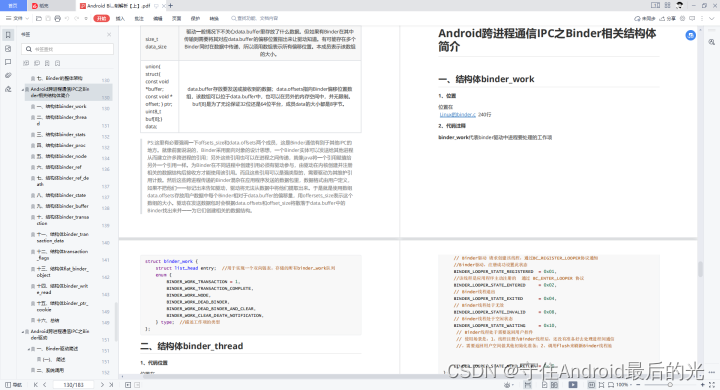This screenshot has width=720, height=390.
Task: Collapse the 一、Binder驱动概述 bookmark
Action: tap(28, 349)
